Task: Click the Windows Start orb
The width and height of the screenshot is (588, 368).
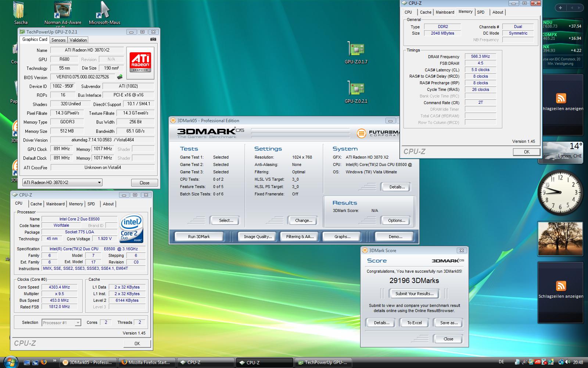Action: click(10, 362)
